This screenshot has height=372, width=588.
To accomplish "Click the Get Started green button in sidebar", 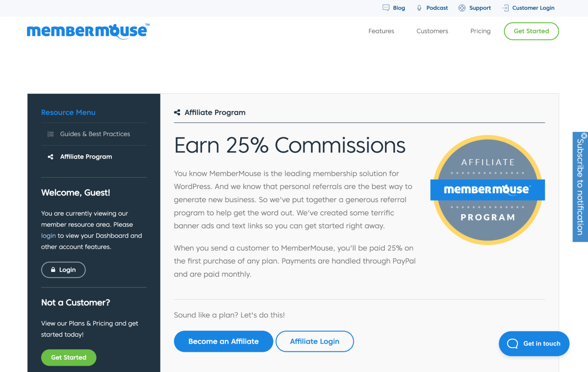I will pos(68,357).
